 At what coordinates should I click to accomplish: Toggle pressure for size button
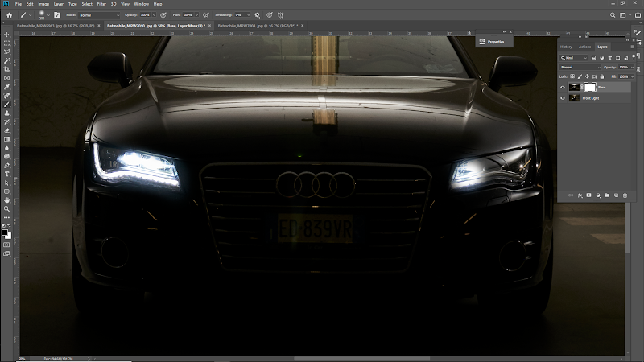click(270, 15)
